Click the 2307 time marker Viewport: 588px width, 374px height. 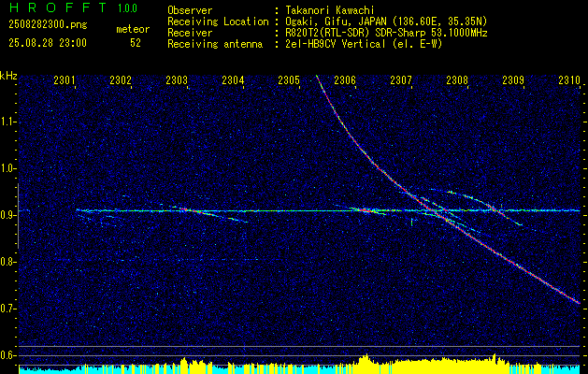[401, 80]
